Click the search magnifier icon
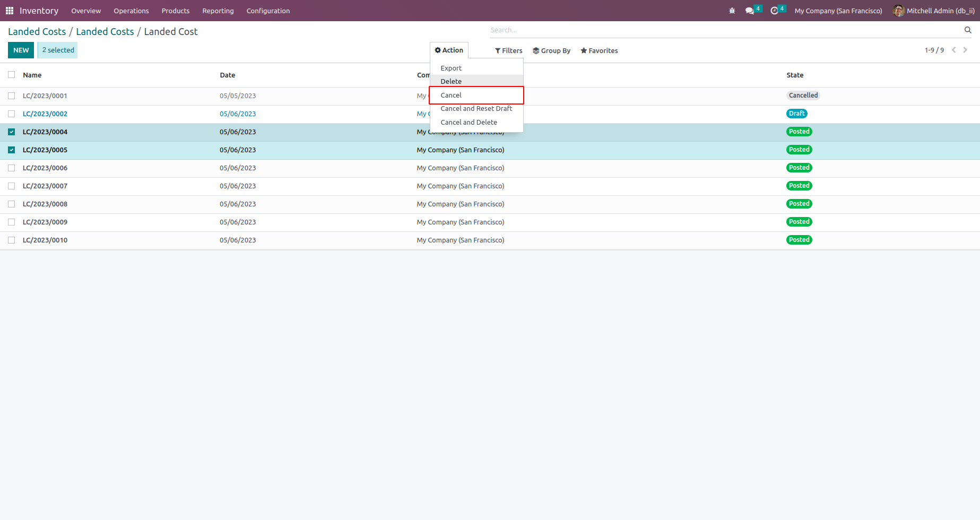Viewport: 980px width, 520px height. [x=968, y=30]
